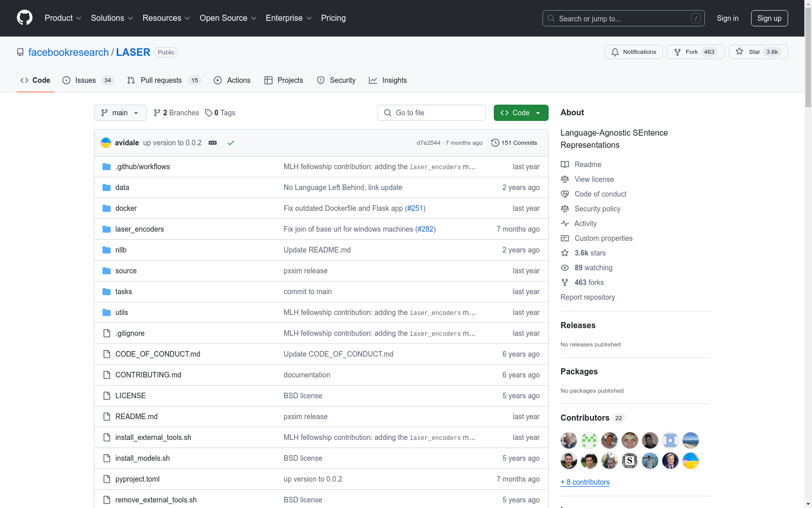The image size is (812, 508).
Task: View the 0 Tags list
Action: click(220, 113)
